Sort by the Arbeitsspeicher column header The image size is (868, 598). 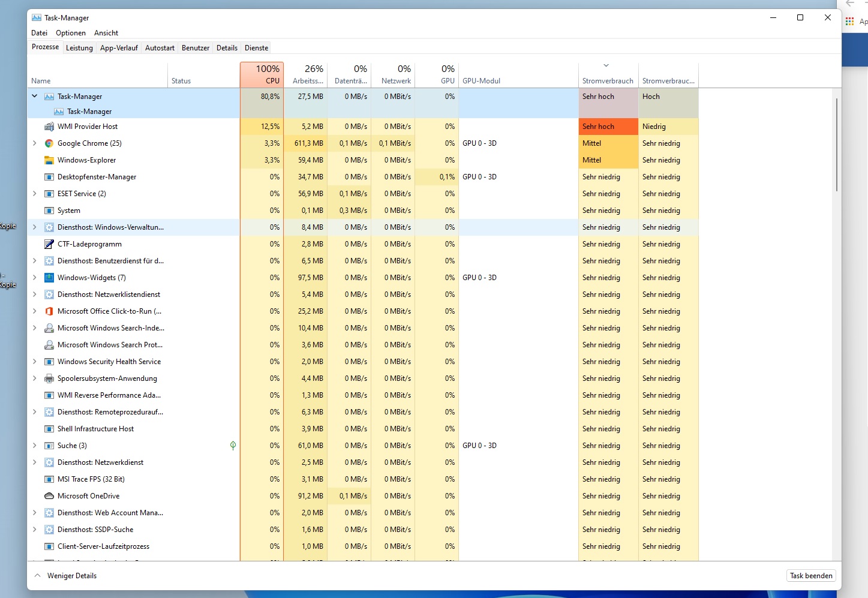tap(305, 75)
